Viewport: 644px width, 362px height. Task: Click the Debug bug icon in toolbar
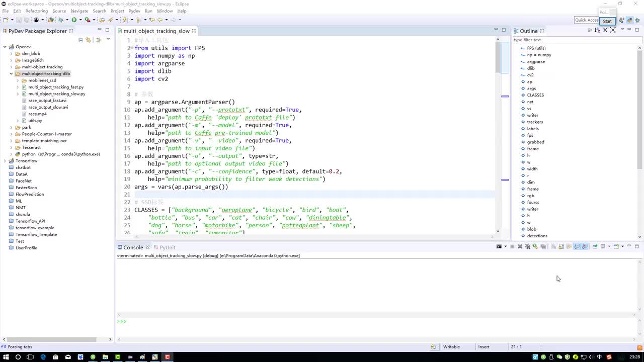pyautogui.click(x=61, y=20)
